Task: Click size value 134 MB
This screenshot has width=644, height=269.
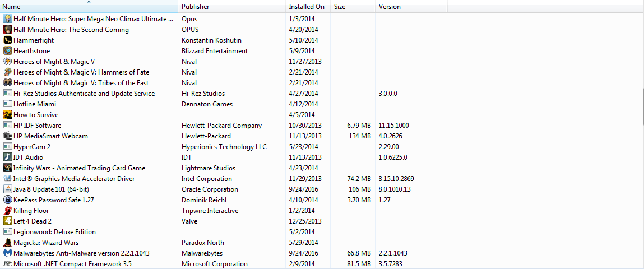Action: coord(360,136)
